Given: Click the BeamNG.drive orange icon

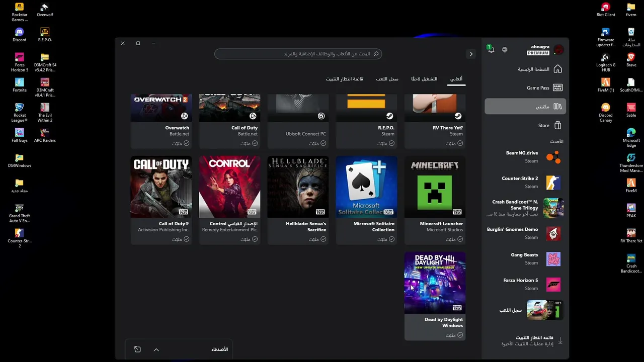Looking at the screenshot, I should (x=553, y=157).
